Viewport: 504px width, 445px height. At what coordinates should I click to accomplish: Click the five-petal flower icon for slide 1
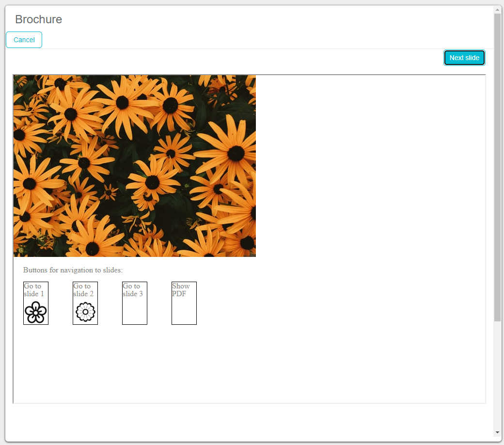pos(35,312)
